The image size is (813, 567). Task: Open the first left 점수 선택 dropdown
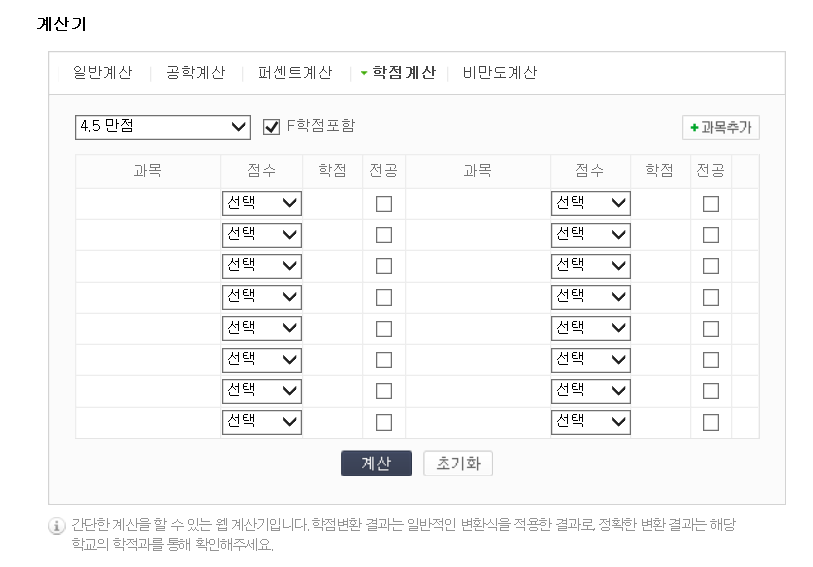(x=262, y=203)
